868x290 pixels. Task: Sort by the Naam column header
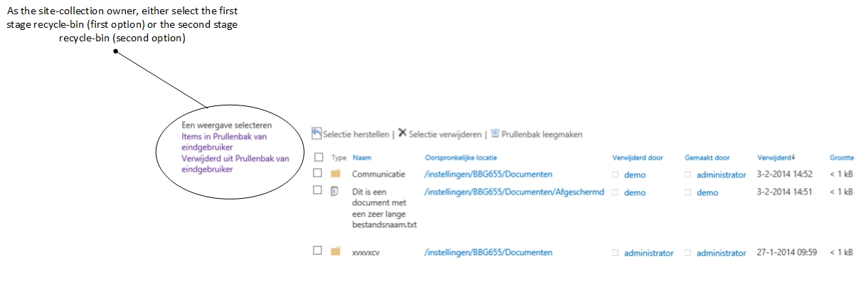click(x=361, y=157)
